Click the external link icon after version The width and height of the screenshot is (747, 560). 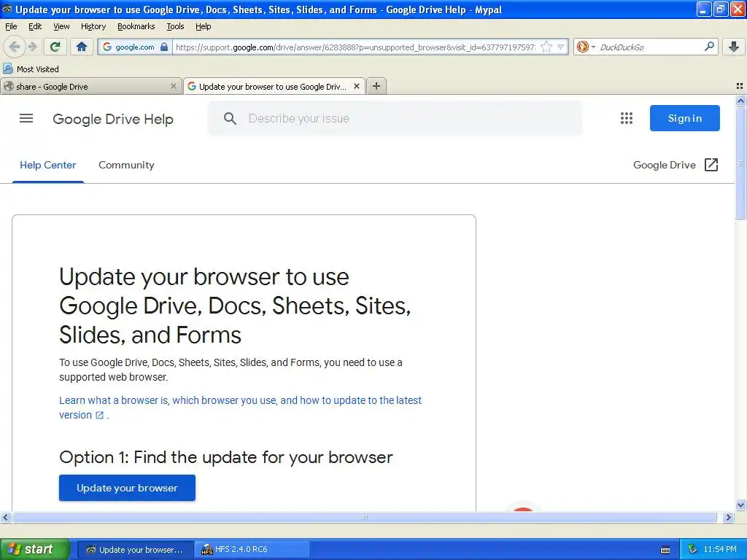click(x=99, y=415)
